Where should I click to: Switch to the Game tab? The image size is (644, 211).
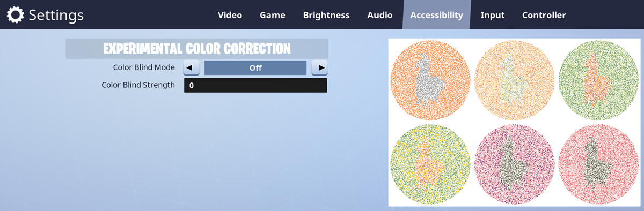click(273, 15)
